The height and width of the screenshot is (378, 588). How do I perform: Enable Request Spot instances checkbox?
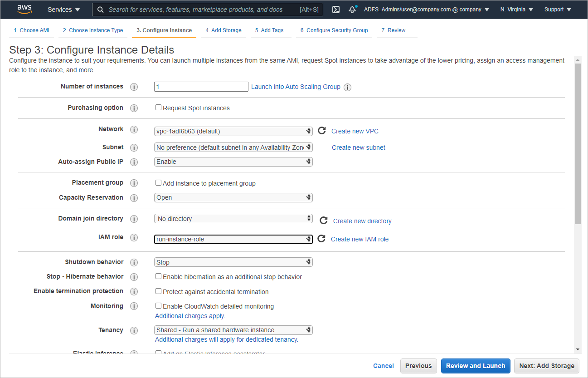pyautogui.click(x=159, y=108)
